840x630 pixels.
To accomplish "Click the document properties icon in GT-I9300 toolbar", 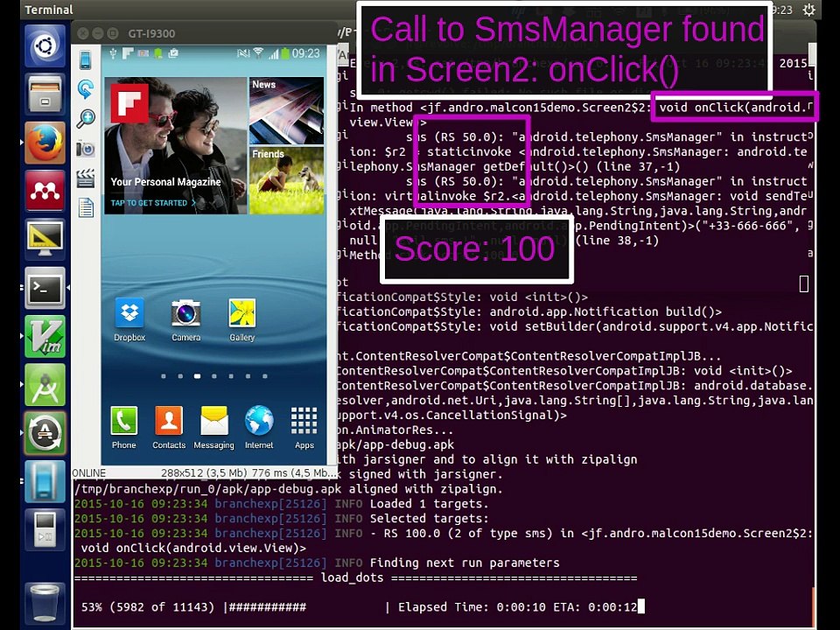I will [x=86, y=207].
